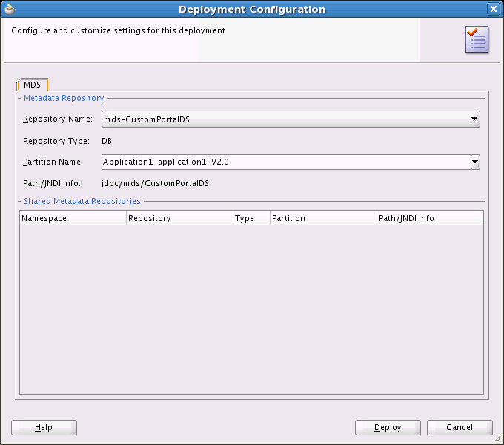Screen dimensions: 504x445
Task: Expand the Partition Name combo box arrow
Action: click(x=475, y=162)
